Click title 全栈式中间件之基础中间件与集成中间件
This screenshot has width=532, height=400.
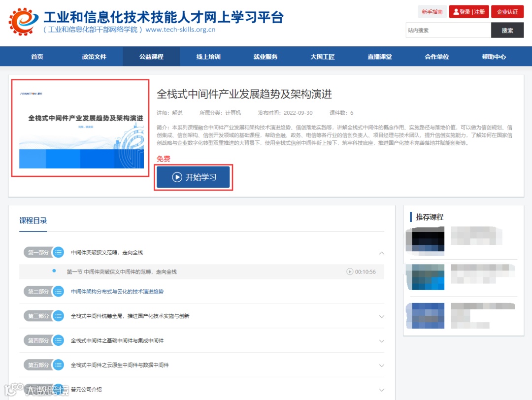(x=117, y=340)
